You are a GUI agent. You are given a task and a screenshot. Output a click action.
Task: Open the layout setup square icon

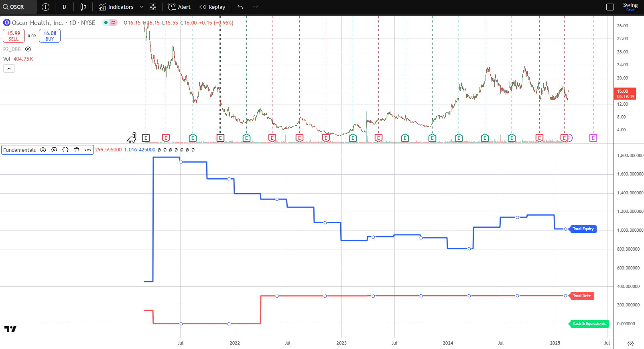click(610, 7)
